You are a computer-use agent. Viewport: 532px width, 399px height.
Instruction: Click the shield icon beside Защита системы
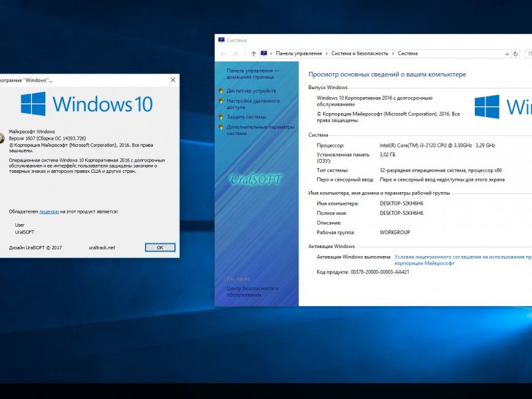click(221, 117)
